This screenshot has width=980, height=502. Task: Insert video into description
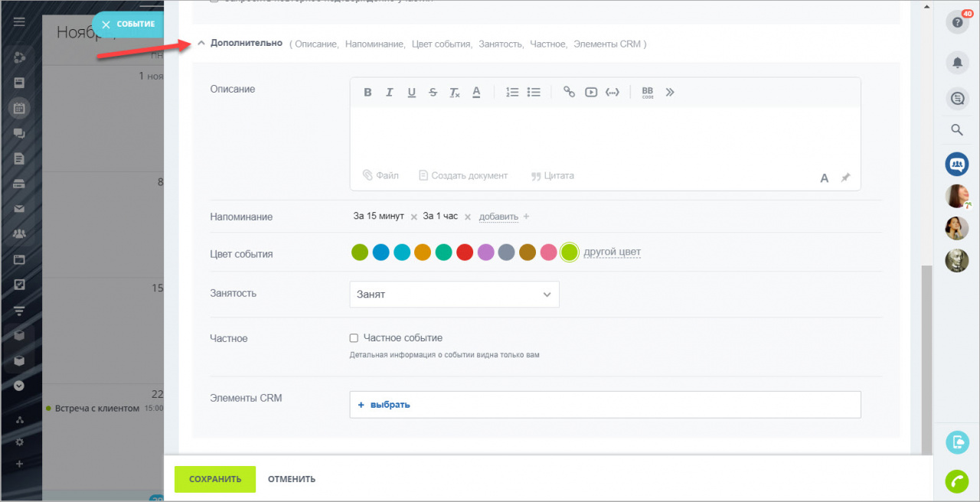point(590,93)
